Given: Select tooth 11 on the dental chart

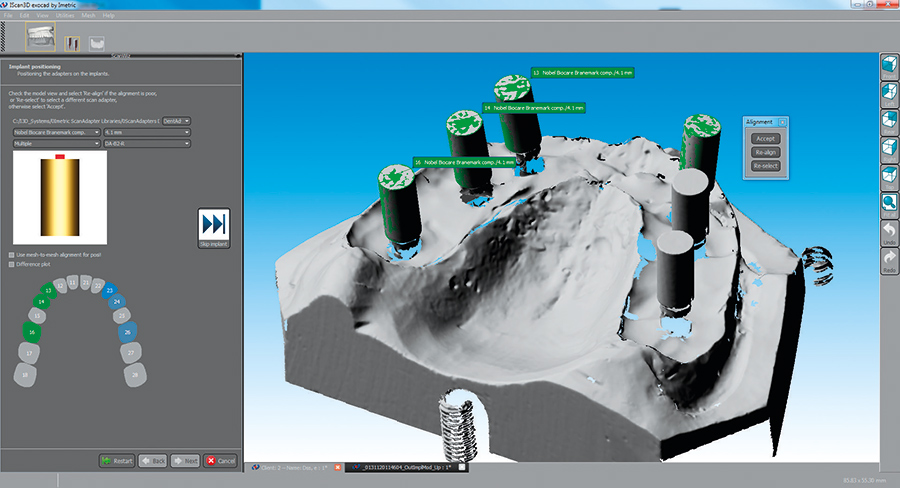Looking at the screenshot, I should 72,282.
